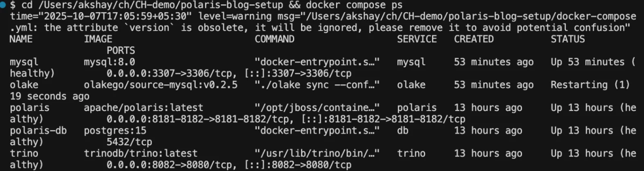Screen dimensions: 644x171
Task: Click the IMAGE column header
Action: tap(98, 39)
